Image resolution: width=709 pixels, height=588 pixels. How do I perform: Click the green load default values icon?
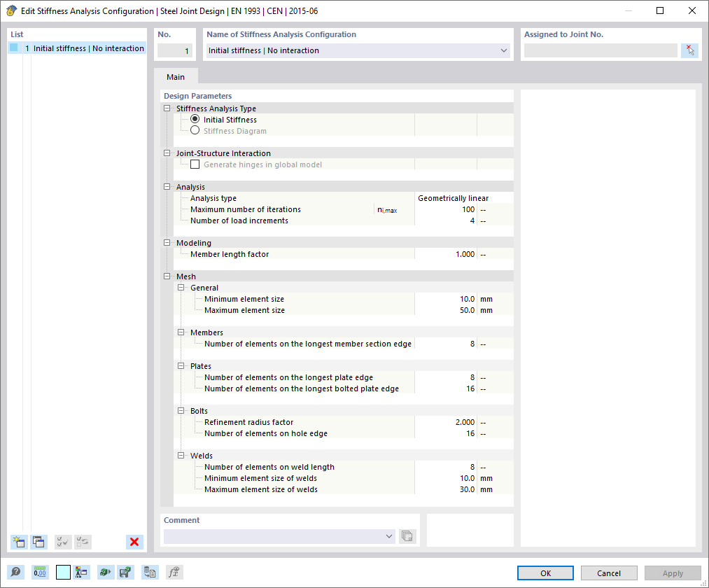point(106,573)
